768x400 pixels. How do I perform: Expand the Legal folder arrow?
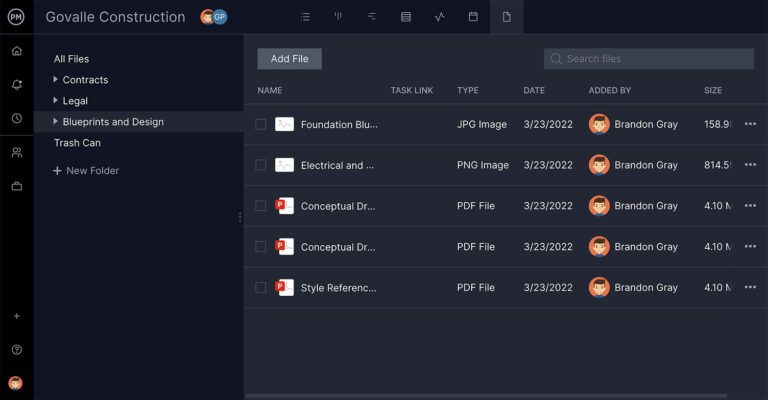(56, 101)
